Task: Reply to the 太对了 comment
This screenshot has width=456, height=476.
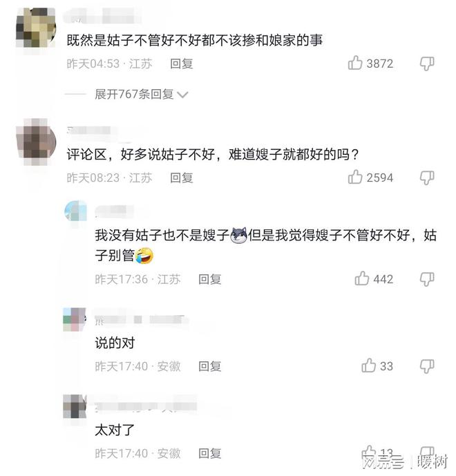Action: (209, 453)
